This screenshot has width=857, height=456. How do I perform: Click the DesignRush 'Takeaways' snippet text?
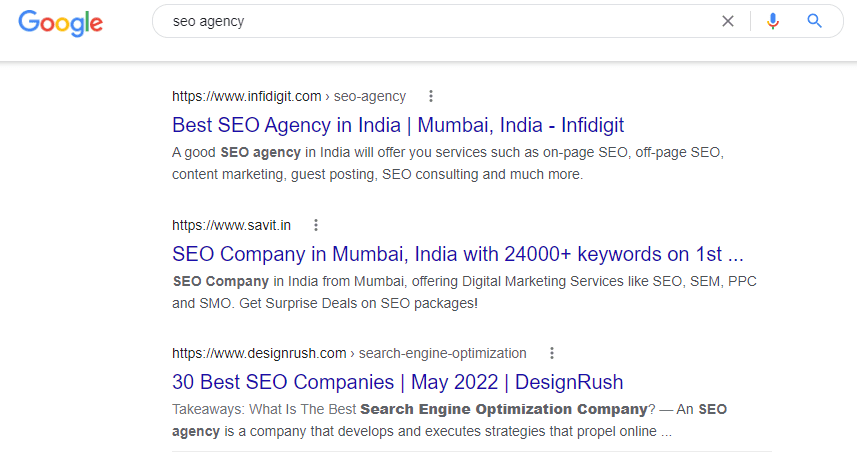click(449, 420)
